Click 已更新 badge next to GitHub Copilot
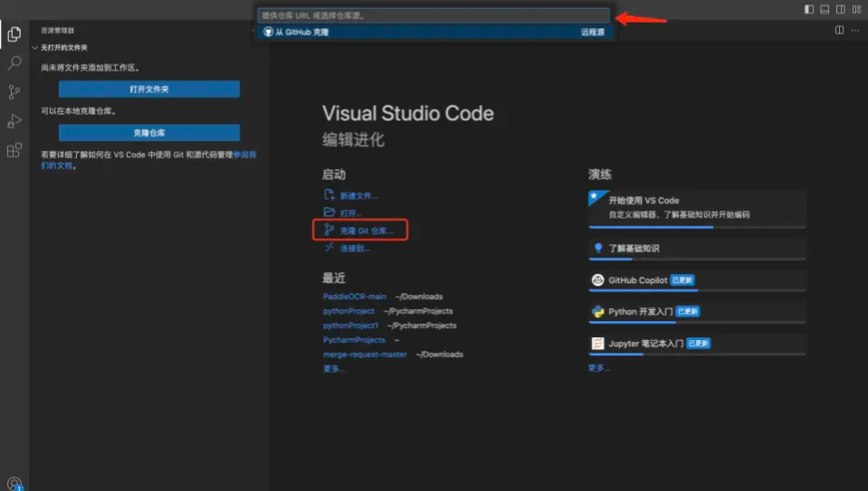The height and width of the screenshot is (491, 868). (x=682, y=279)
